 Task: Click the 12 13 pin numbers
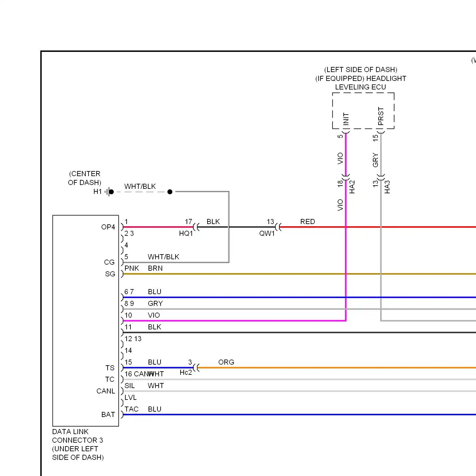[133, 339]
